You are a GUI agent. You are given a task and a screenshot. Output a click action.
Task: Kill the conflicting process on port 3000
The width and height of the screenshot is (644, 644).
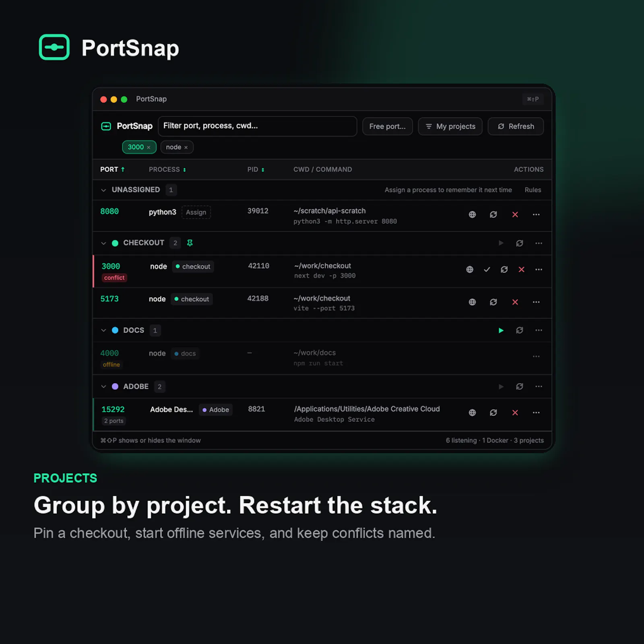tap(522, 269)
